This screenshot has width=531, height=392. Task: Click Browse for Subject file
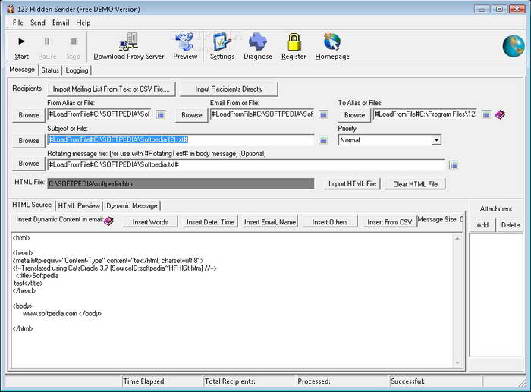coord(29,140)
